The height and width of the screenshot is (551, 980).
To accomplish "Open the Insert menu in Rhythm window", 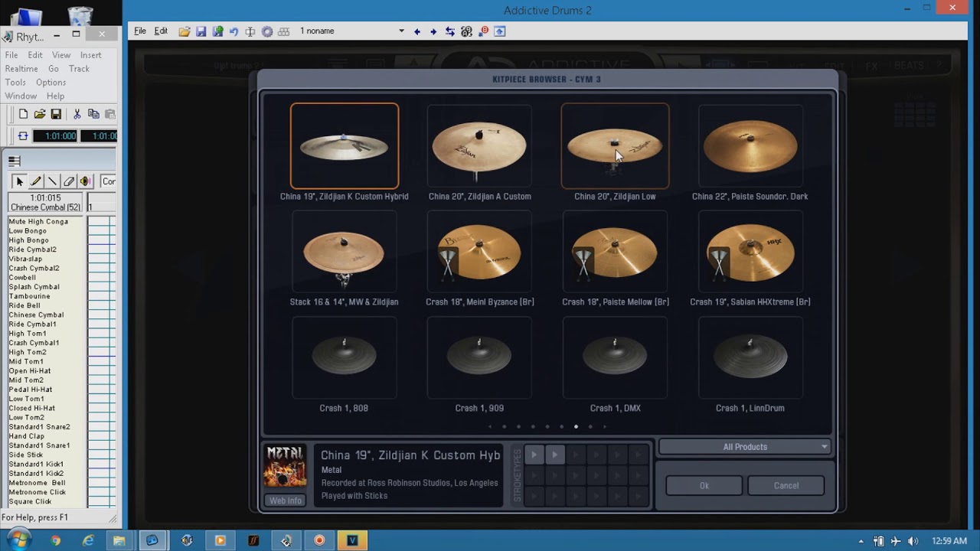I will 90,55.
